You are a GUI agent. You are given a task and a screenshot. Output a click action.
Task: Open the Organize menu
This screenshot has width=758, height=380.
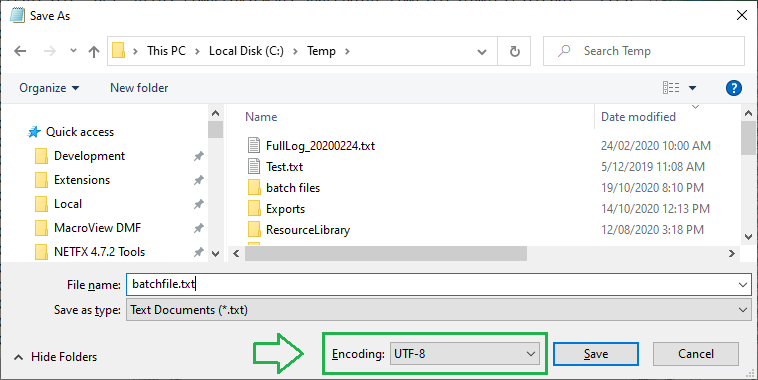(49, 88)
